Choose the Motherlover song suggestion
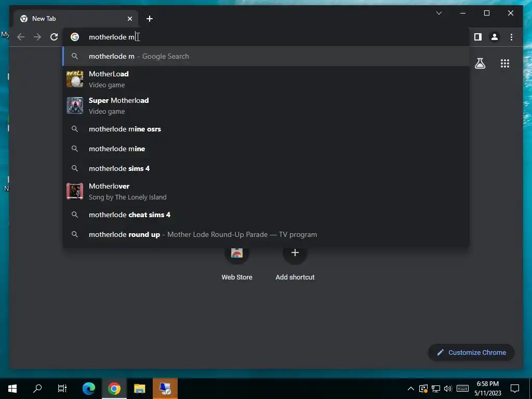 [x=267, y=191]
